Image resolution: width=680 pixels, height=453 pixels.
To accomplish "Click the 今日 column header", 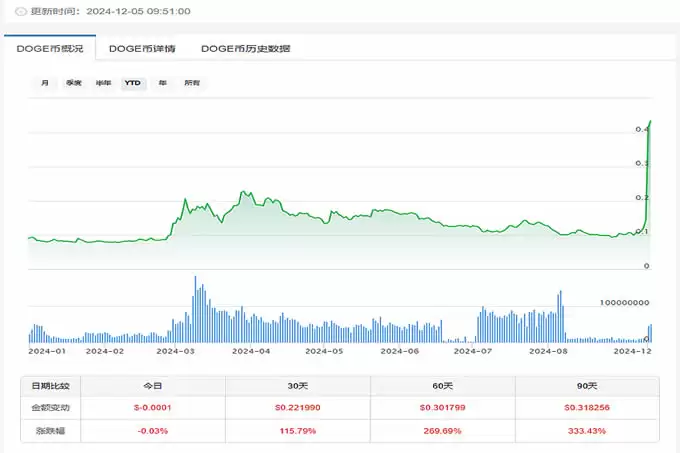I will (152, 386).
